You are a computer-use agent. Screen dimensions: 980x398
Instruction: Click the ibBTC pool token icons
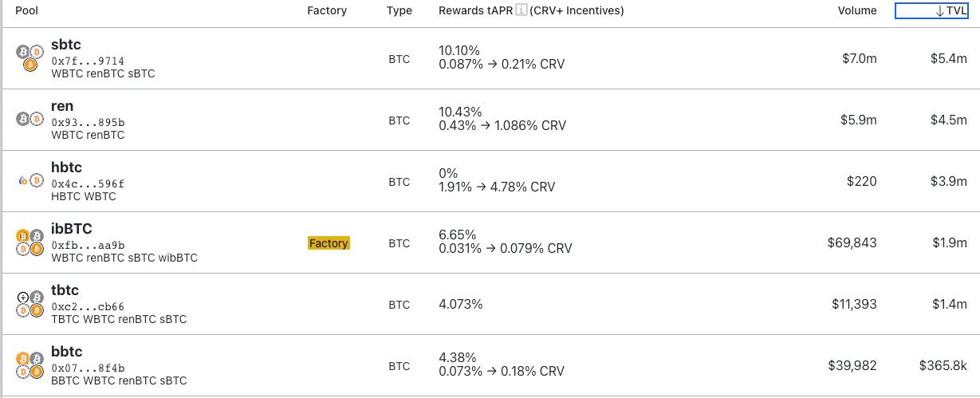[30, 243]
